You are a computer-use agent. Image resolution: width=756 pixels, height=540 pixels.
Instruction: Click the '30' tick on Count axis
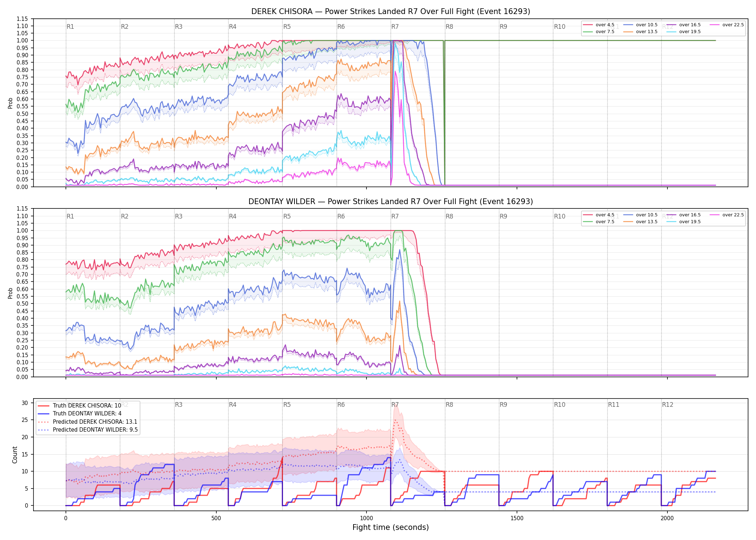click(25, 403)
